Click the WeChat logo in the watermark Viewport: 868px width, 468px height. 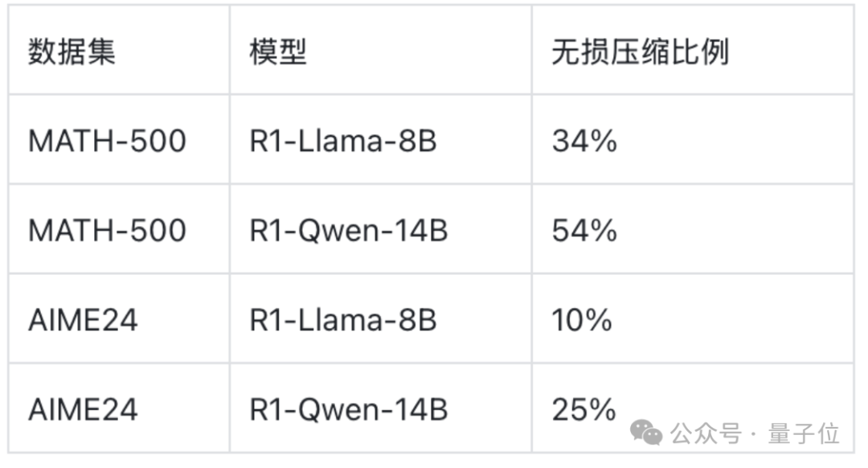646,433
